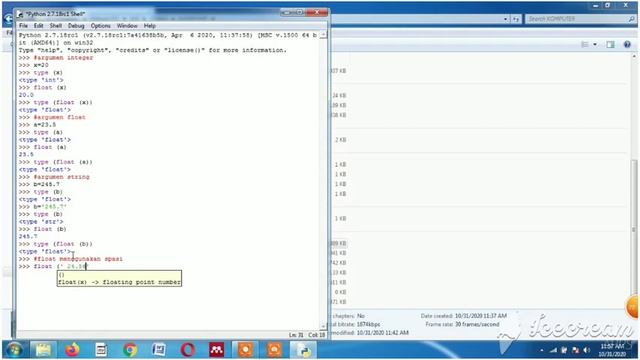Viewport: 640px width, 360px height.
Task: Open the Edit menu in Python Shell
Action: (x=38, y=26)
